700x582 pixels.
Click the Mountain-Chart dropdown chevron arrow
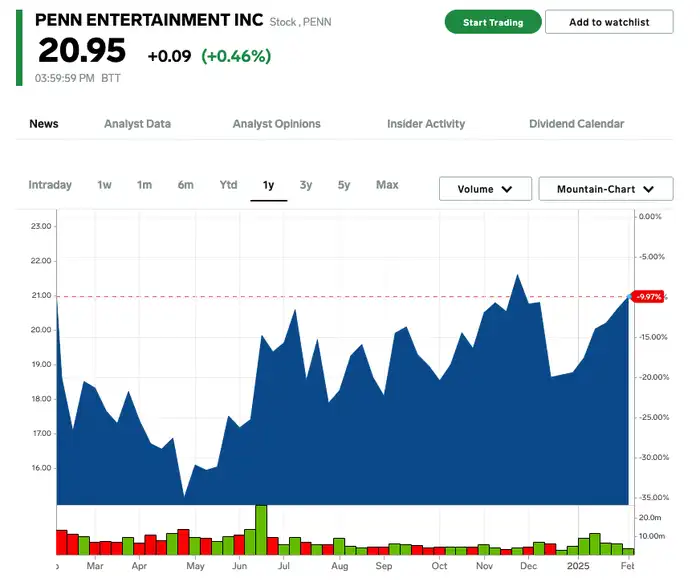(649, 189)
